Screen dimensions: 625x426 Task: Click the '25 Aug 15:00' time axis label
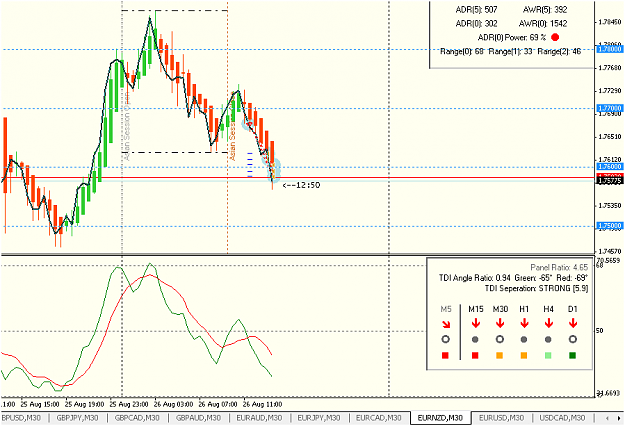[x=40, y=404]
